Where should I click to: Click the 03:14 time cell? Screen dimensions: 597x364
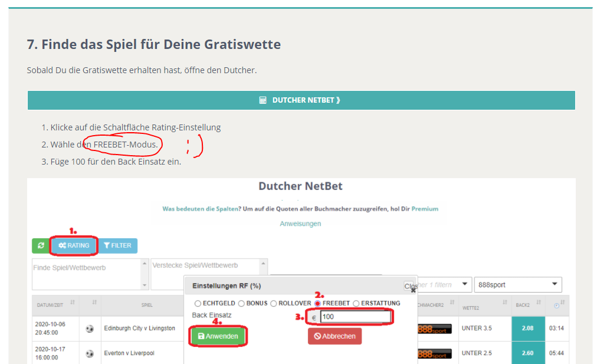point(557,328)
